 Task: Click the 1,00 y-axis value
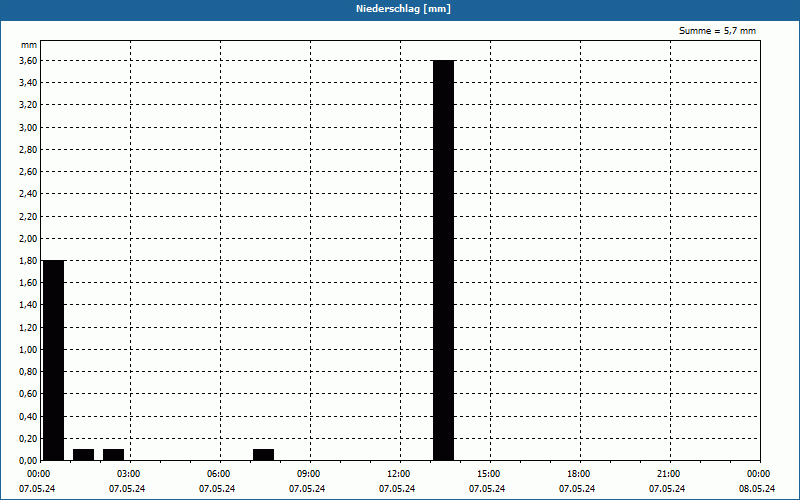28,349
